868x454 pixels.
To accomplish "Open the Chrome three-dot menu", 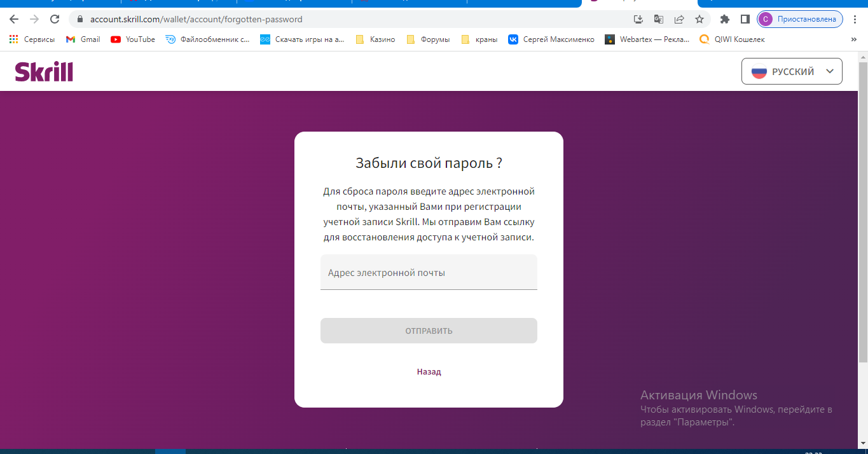I will [x=855, y=19].
